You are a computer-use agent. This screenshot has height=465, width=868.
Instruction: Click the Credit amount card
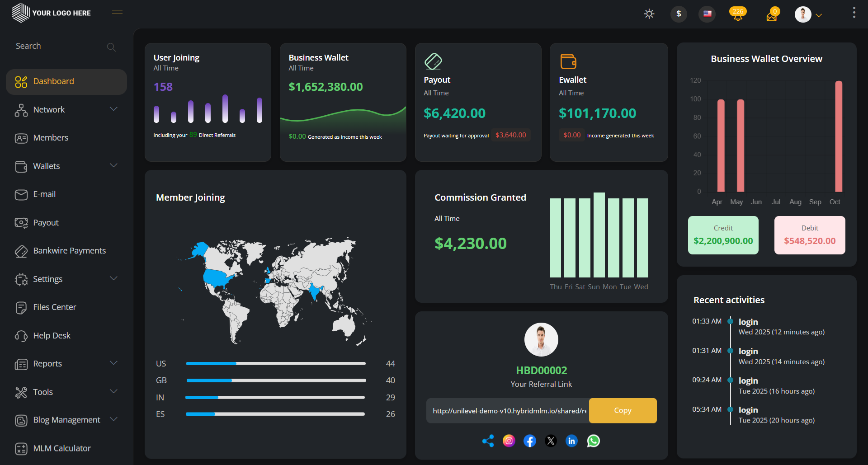[x=723, y=235]
